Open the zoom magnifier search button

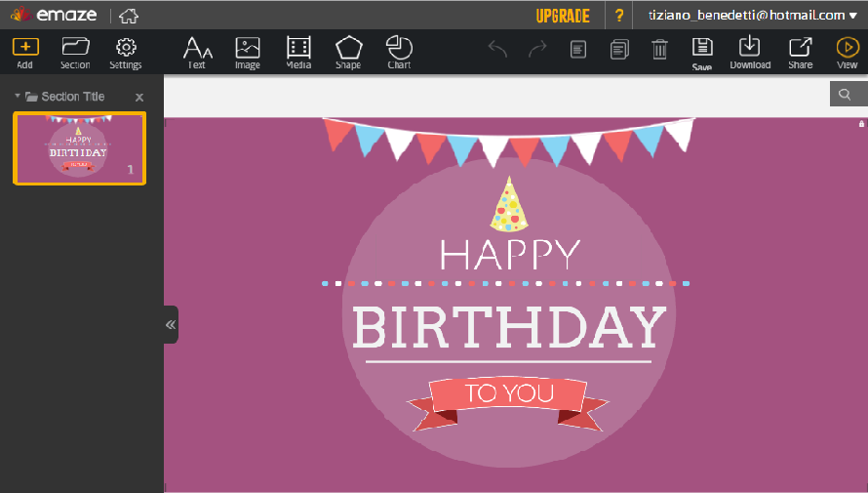click(x=848, y=94)
